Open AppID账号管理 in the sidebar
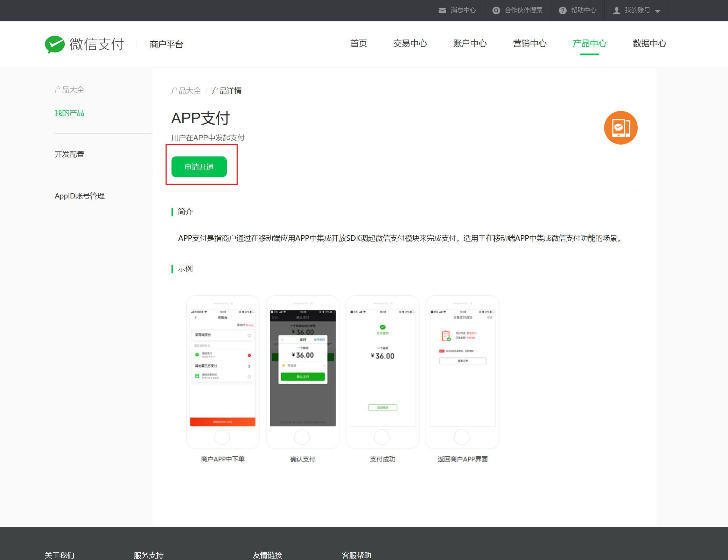Image resolution: width=728 pixels, height=560 pixels. coord(79,196)
